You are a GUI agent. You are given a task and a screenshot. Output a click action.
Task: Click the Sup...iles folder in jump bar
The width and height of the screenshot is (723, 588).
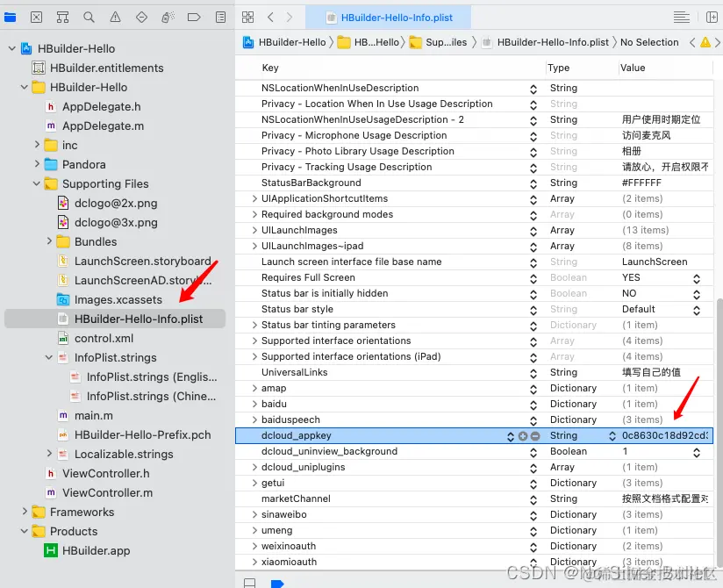pyautogui.click(x=438, y=42)
